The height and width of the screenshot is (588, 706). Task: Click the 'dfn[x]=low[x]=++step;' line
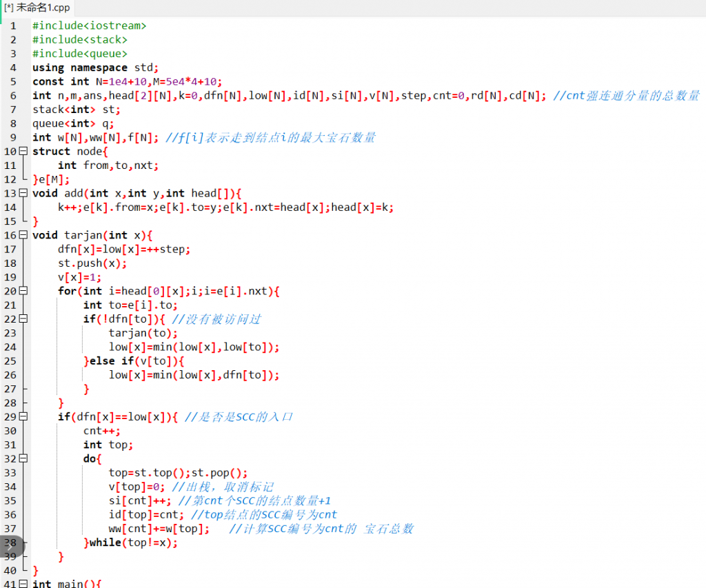tap(124, 249)
